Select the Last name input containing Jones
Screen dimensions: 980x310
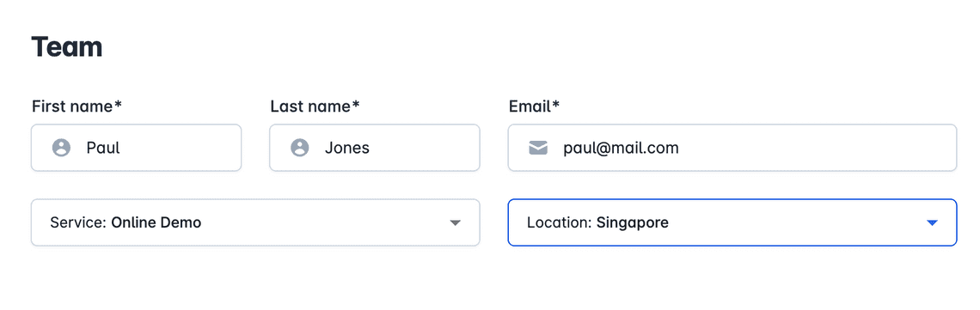tap(375, 148)
